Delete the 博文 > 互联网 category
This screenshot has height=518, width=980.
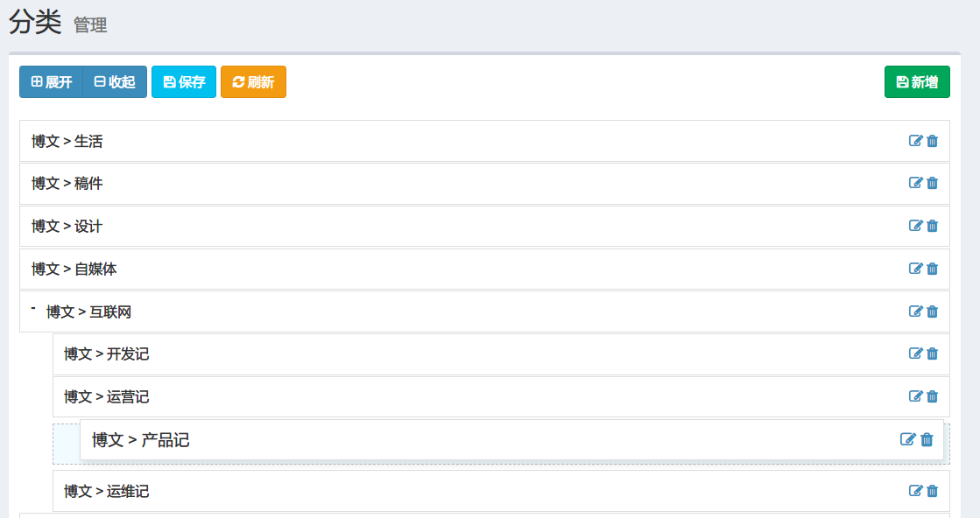tap(932, 311)
